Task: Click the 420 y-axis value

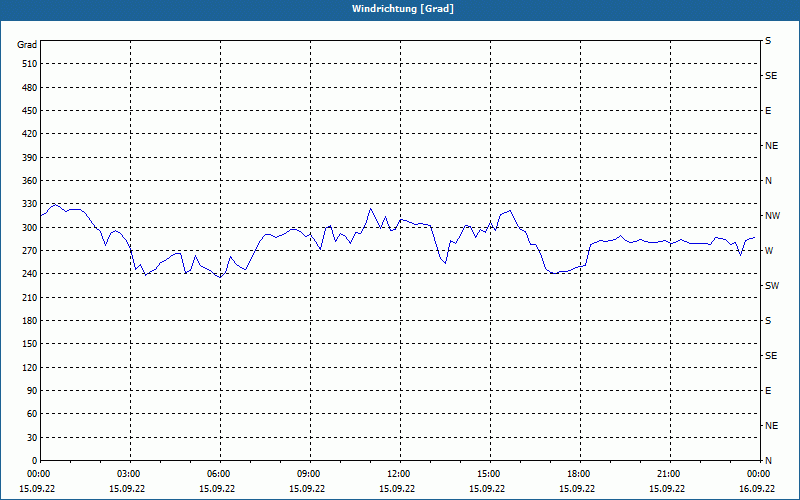Action: tap(29, 134)
